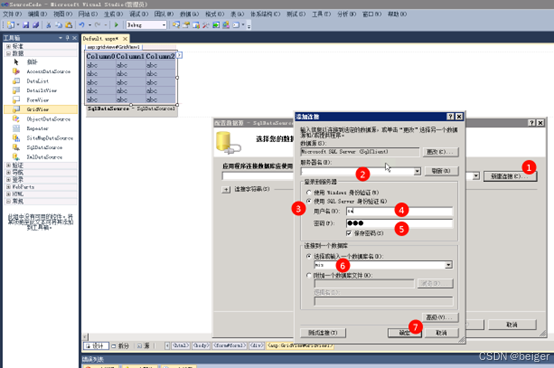Click the Refresh server list button
Screen dimensions: 554x368
coord(441,171)
